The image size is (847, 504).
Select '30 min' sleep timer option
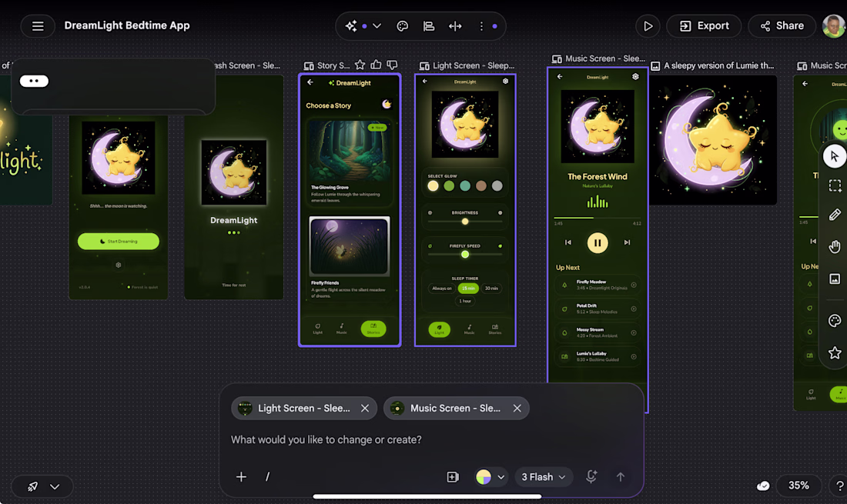click(x=491, y=288)
